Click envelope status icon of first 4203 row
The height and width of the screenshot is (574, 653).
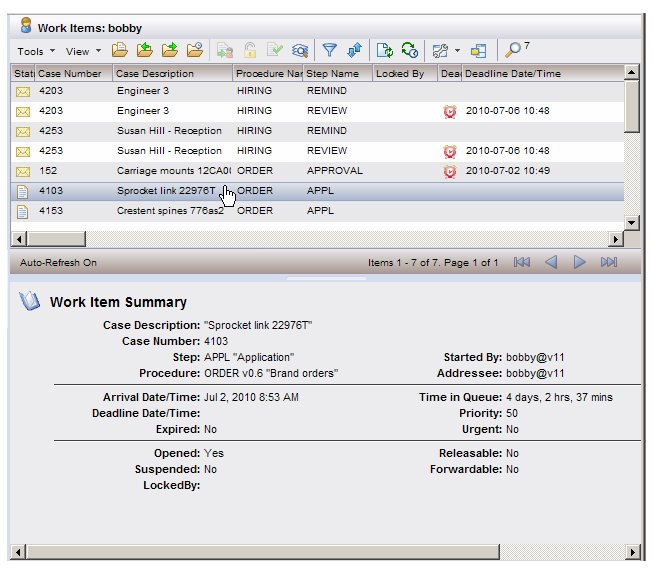[x=23, y=91]
